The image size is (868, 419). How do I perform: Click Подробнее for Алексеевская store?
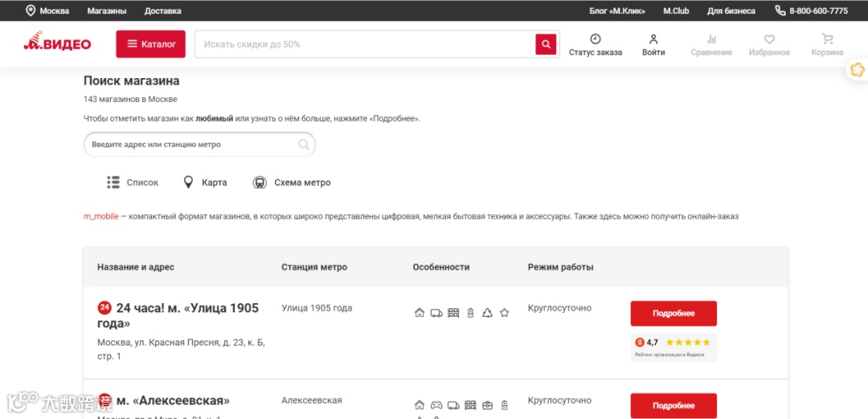click(x=674, y=405)
